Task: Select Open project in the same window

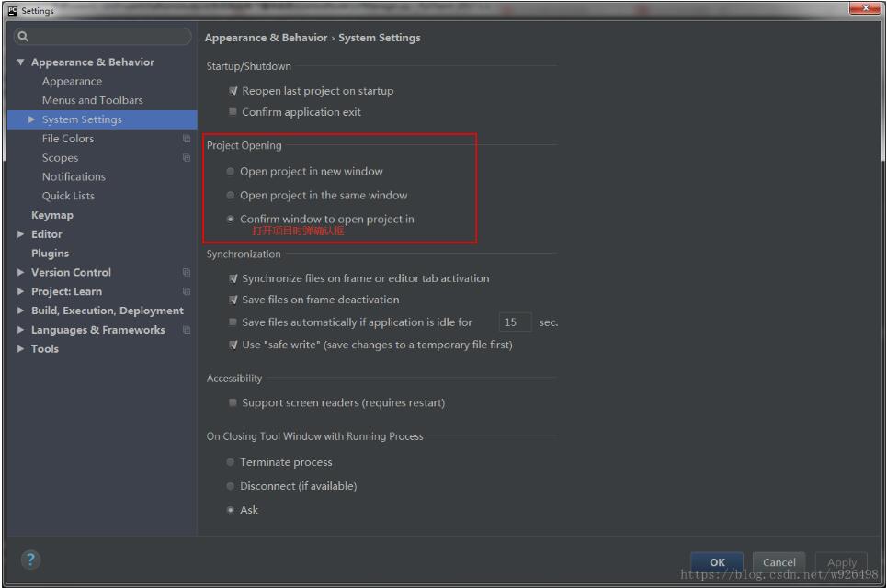Action: (230, 195)
